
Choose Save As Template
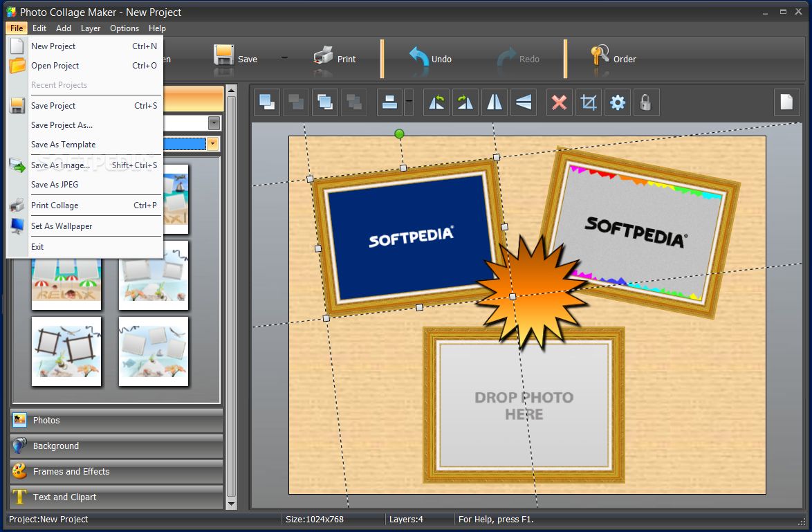coord(84,145)
